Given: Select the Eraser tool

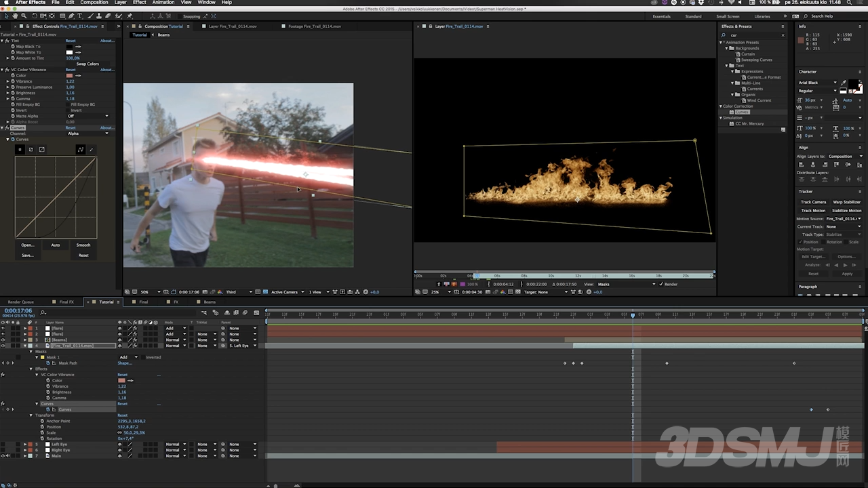Looking at the screenshot, I should tap(108, 16).
